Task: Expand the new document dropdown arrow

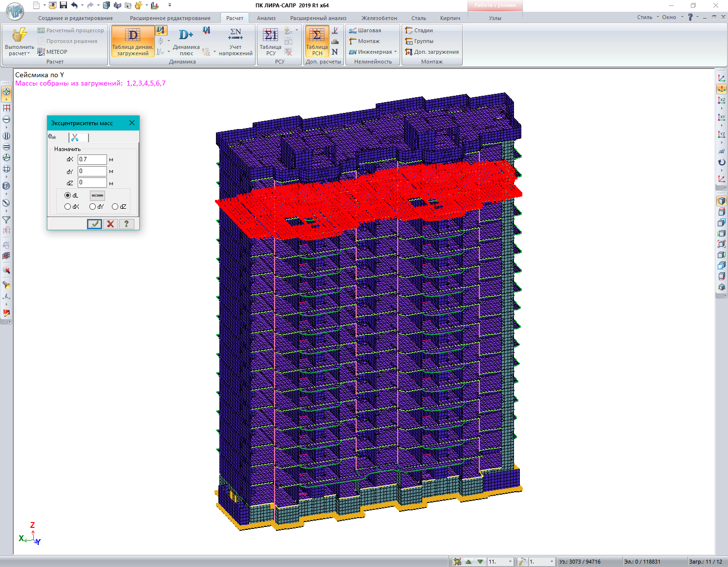Action: tap(44, 5)
